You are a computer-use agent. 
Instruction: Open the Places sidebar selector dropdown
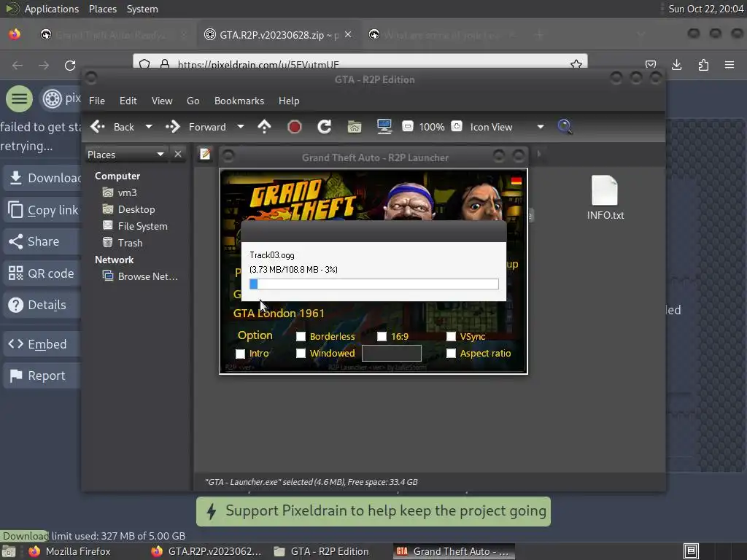pos(160,155)
